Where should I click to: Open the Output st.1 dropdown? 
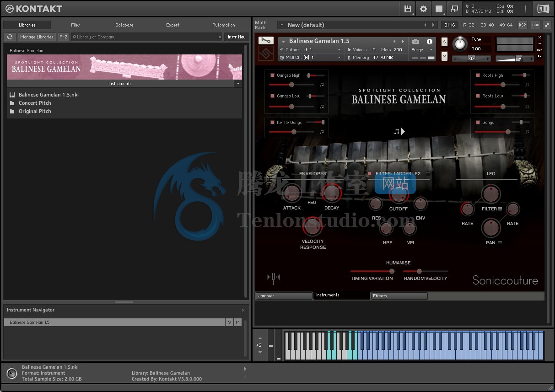(x=339, y=50)
